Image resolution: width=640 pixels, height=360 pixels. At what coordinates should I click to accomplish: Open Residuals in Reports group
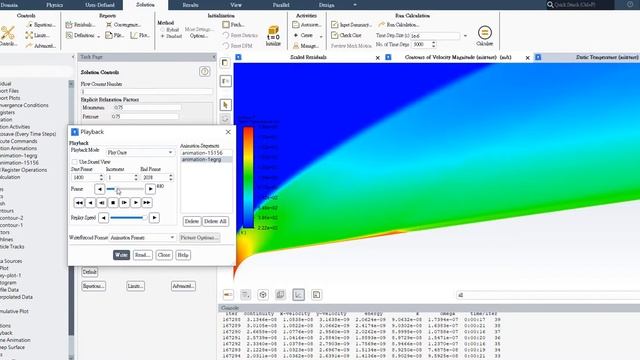80,25
